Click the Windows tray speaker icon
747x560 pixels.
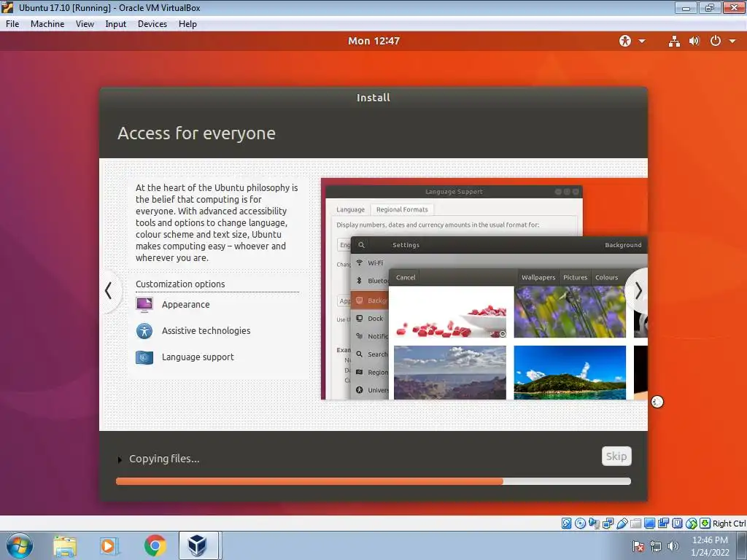(x=673, y=546)
